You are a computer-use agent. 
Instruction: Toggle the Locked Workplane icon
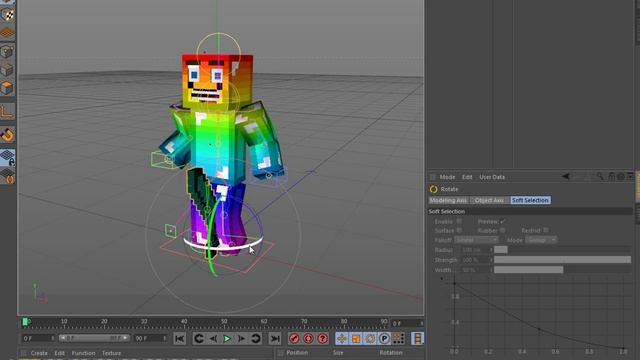tap(7, 158)
